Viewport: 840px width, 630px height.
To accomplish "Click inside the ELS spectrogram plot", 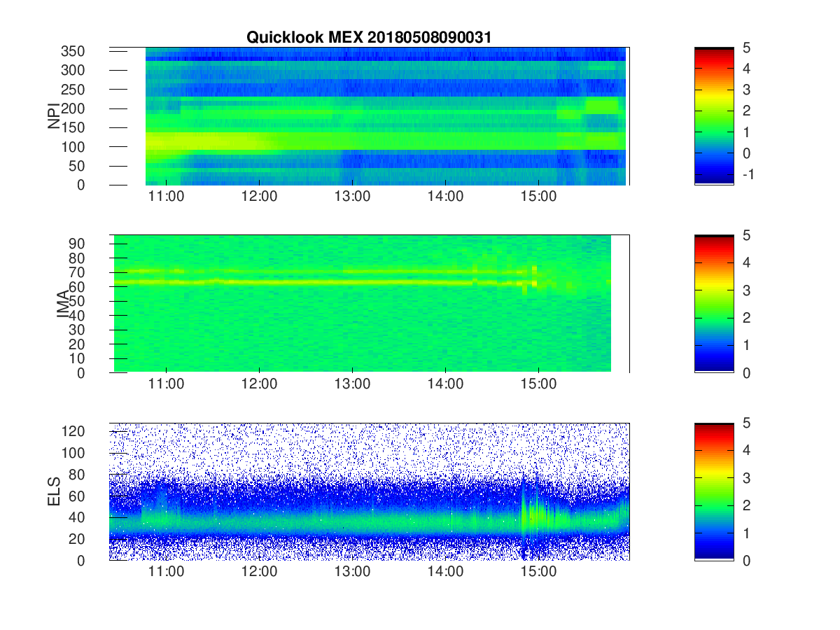I will [369, 491].
